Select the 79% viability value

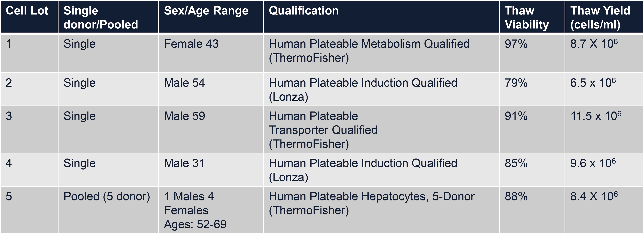tap(516, 83)
